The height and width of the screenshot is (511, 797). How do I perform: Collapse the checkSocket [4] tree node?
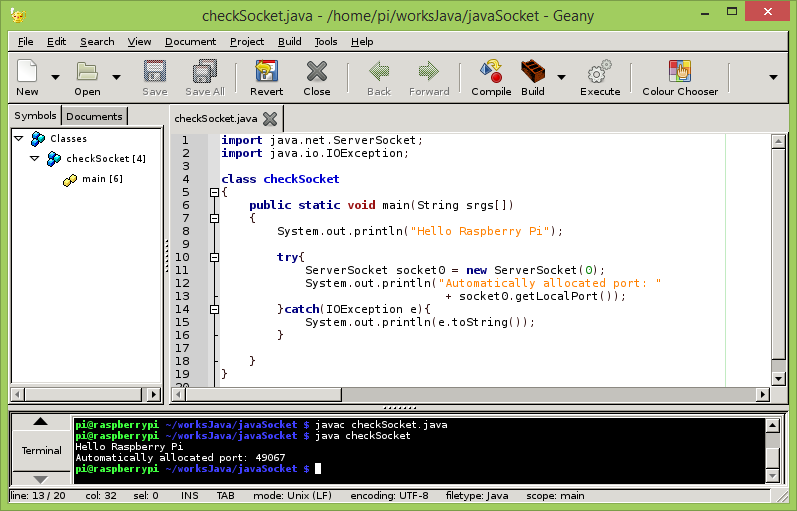[35, 158]
